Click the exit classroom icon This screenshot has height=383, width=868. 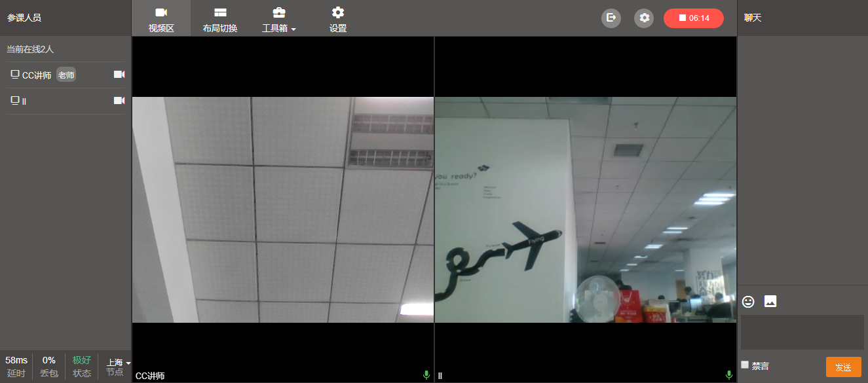pos(611,18)
